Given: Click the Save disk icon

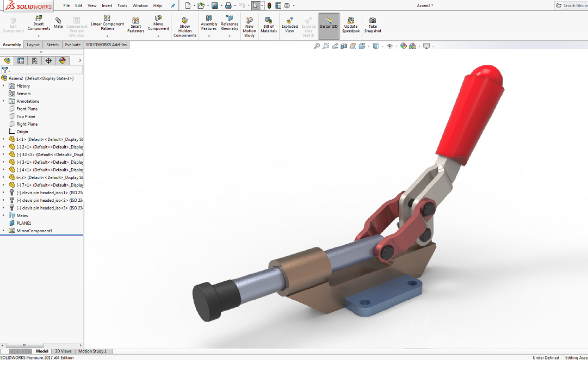Looking at the screenshot, I should click(x=215, y=5).
